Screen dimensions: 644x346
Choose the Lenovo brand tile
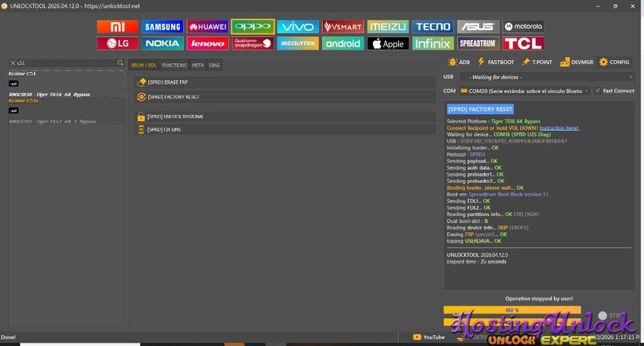coord(208,44)
